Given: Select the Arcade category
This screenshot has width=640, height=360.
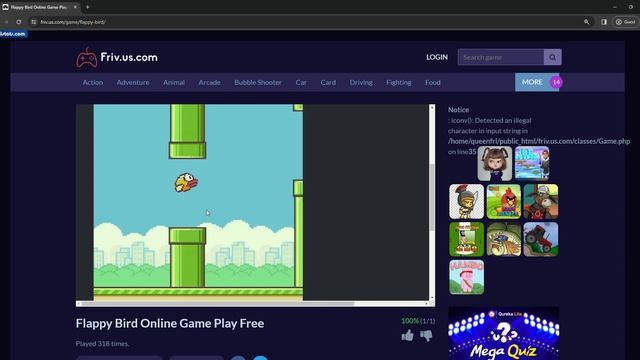Looking at the screenshot, I should click(209, 82).
